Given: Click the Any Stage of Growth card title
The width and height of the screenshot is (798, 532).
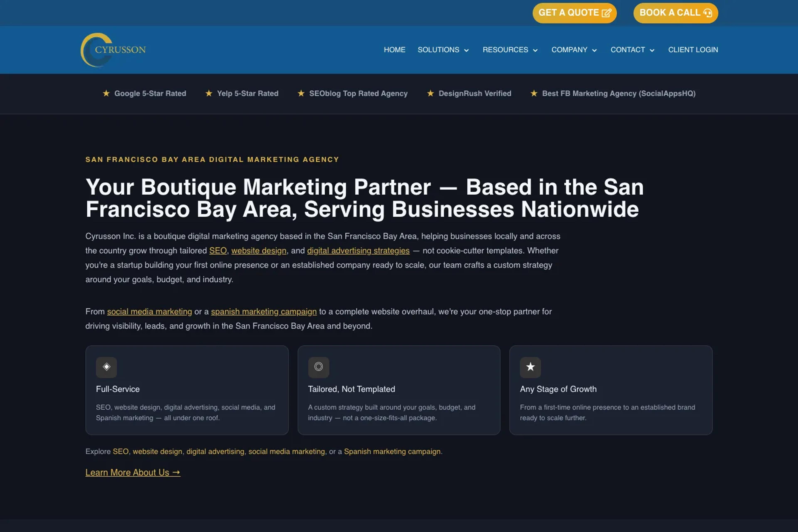Looking at the screenshot, I should [x=558, y=389].
